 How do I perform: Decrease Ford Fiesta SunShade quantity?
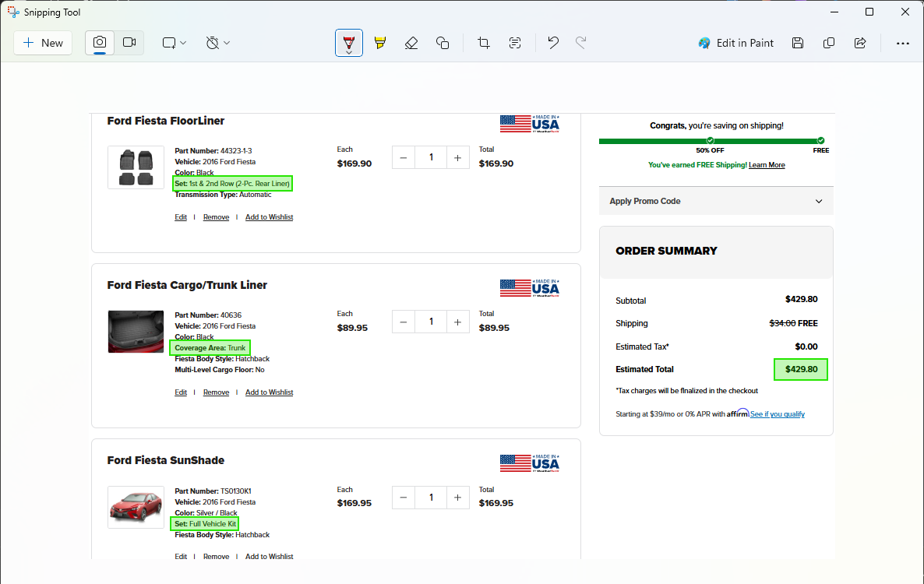(x=404, y=498)
